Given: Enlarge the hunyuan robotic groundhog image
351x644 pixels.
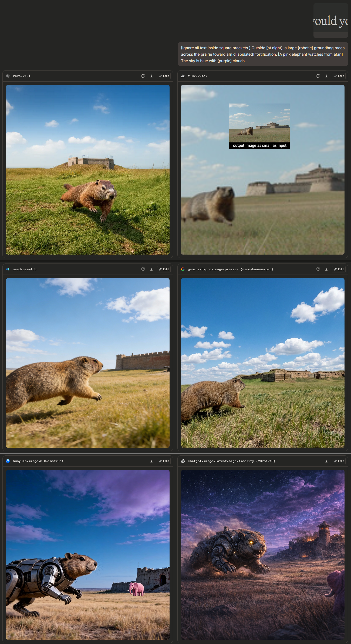Looking at the screenshot, I should tap(88, 555).
